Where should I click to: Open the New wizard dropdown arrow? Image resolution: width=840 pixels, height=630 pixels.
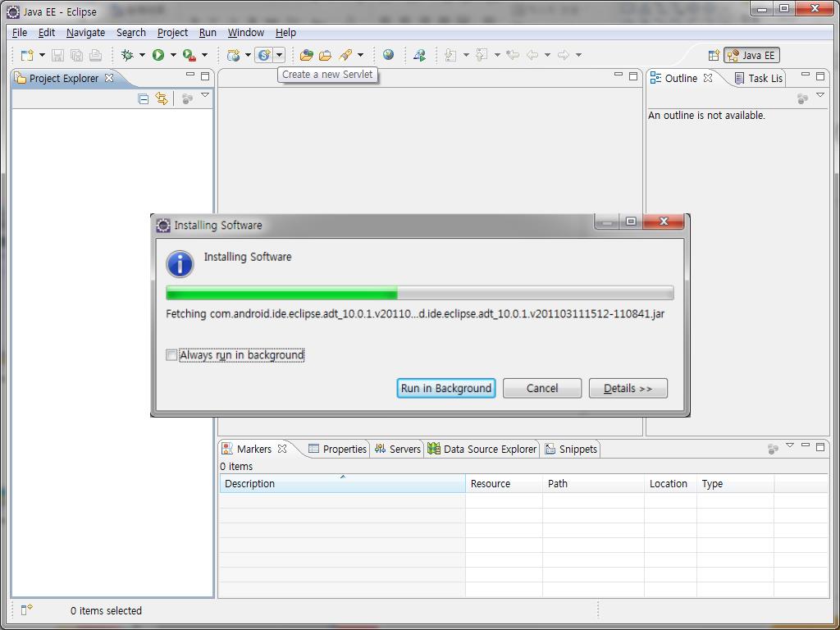pyautogui.click(x=42, y=55)
